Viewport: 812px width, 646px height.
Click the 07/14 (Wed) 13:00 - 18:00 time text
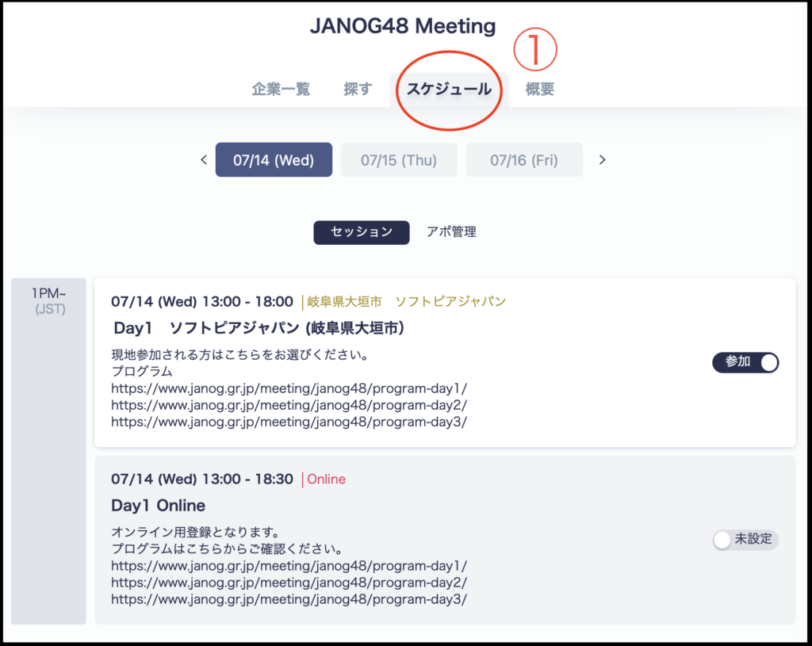click(x=202, y=302)
